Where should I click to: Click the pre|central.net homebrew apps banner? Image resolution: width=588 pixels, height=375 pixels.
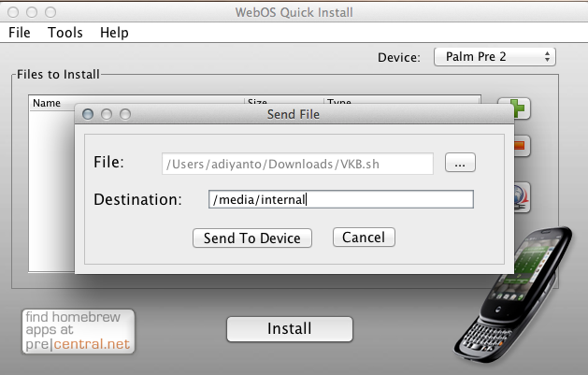click(79, 332)
